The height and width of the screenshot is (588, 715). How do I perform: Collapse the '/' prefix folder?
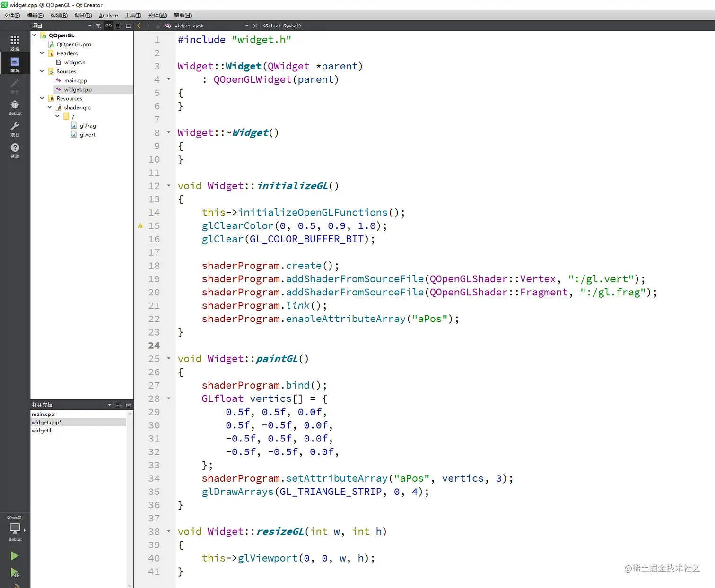pos(57,116)
